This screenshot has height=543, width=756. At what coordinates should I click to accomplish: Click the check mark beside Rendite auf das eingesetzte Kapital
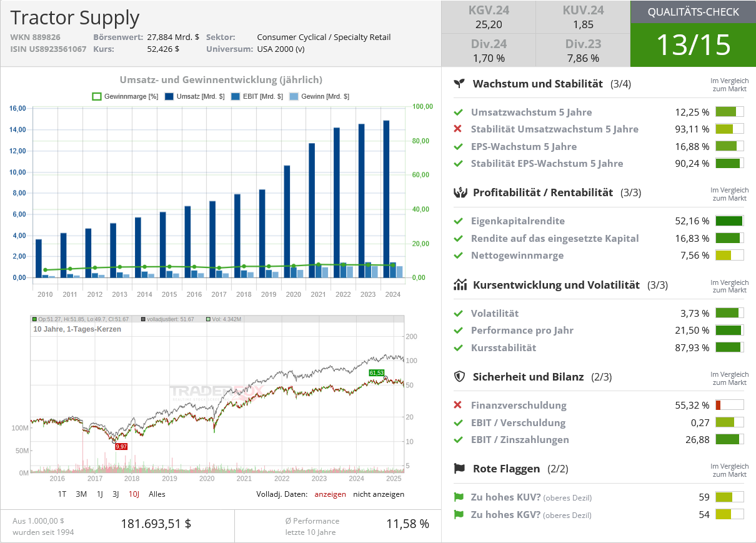tap(458, 239)
